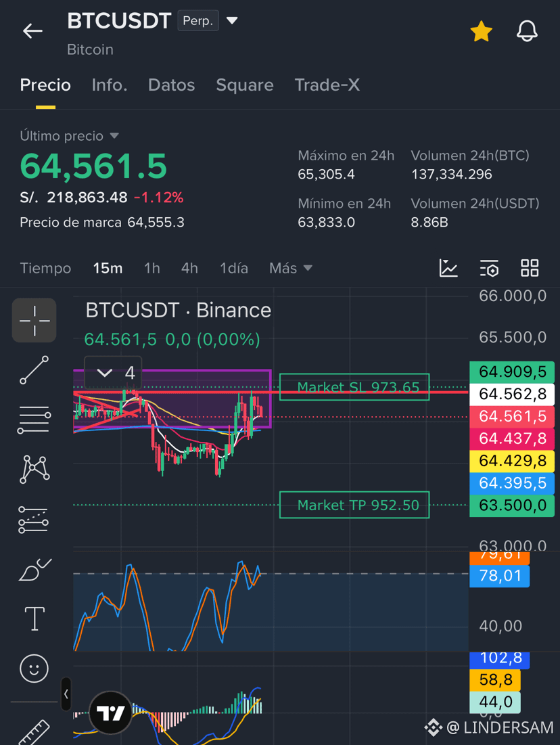Viewport: 560px width, 745px height.
Task: Select the 15m timeframe
Action: (x=108, y=269)
